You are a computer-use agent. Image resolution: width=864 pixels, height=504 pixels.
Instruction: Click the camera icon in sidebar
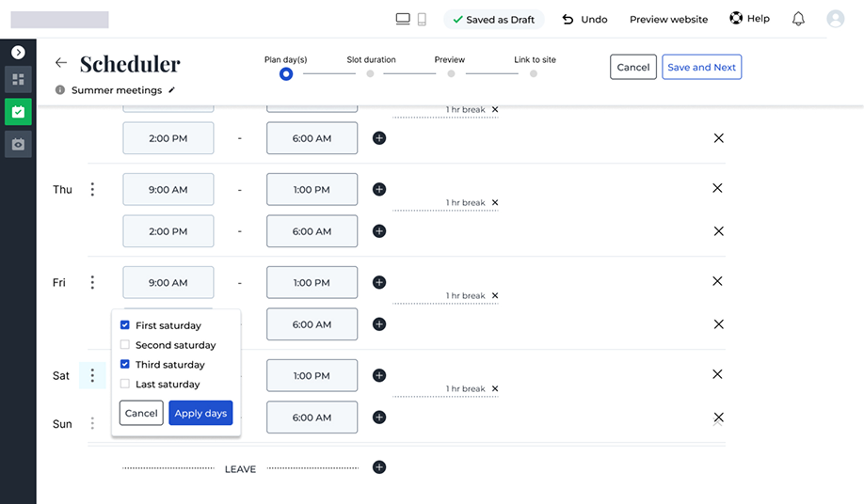(18, 144)
